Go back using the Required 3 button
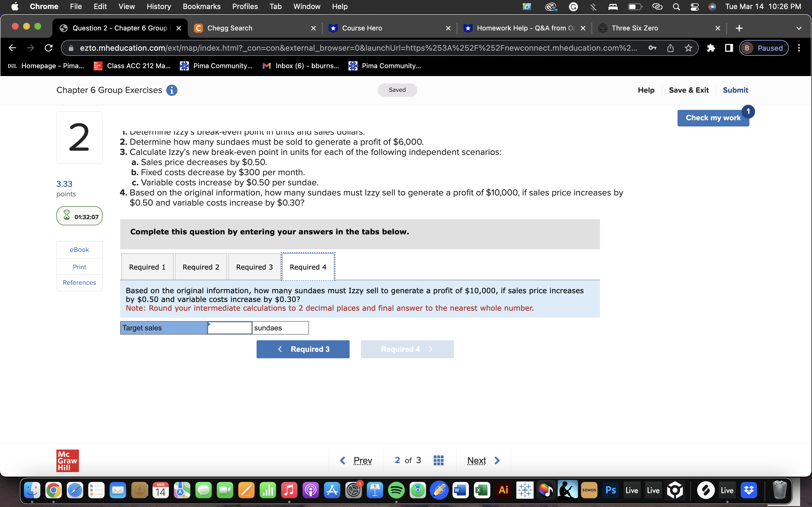The height and width of the screenshot is (507, 812). (303, 349)
